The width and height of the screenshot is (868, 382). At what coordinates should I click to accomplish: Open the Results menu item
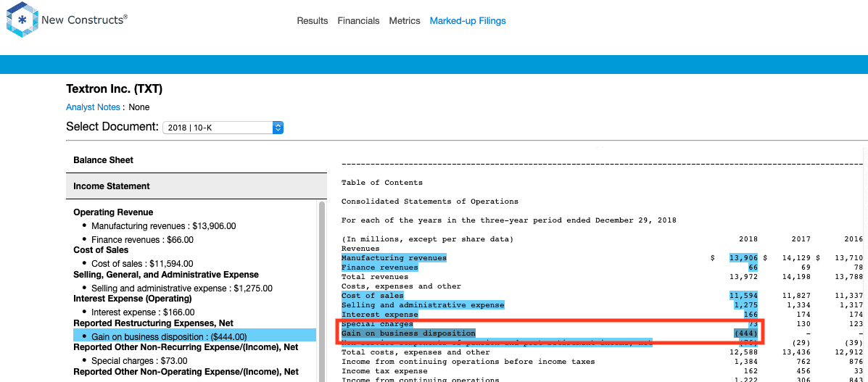(x=313, y=21)
